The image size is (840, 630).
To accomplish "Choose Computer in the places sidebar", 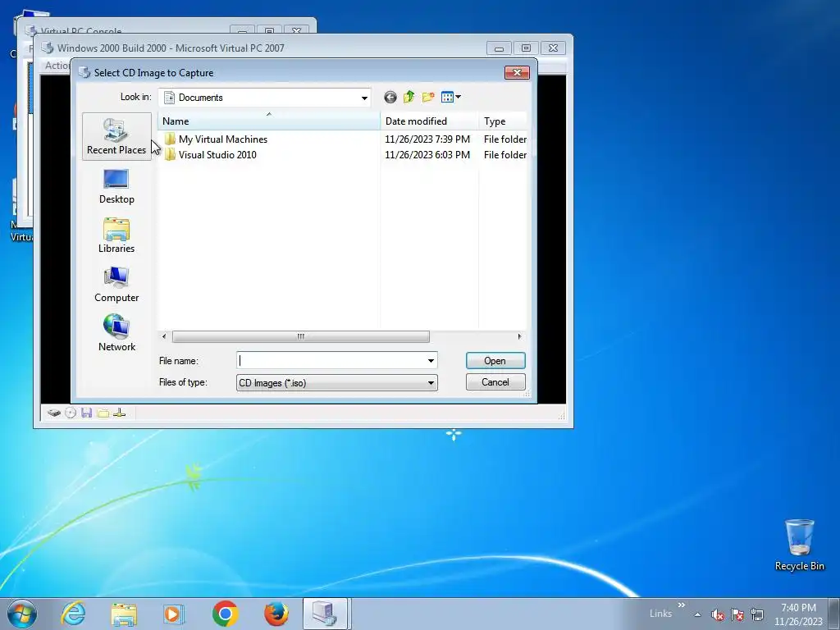I will pyautogui.click(x=116, y=285).
